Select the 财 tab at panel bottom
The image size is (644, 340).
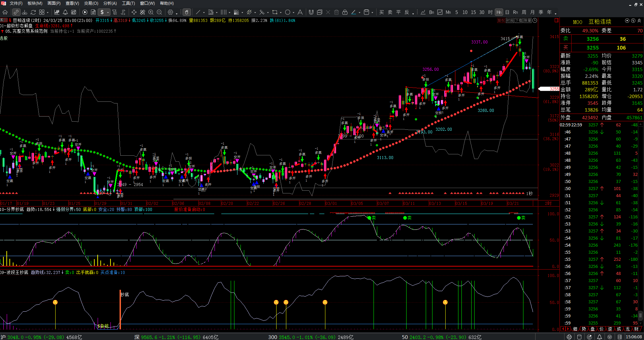[636, 329]
